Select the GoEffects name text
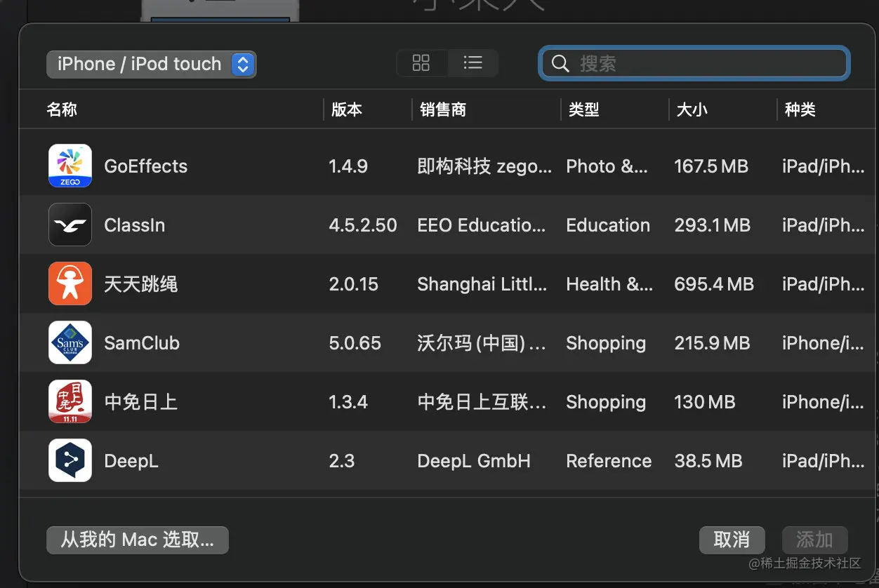 (x=146, y=166)
